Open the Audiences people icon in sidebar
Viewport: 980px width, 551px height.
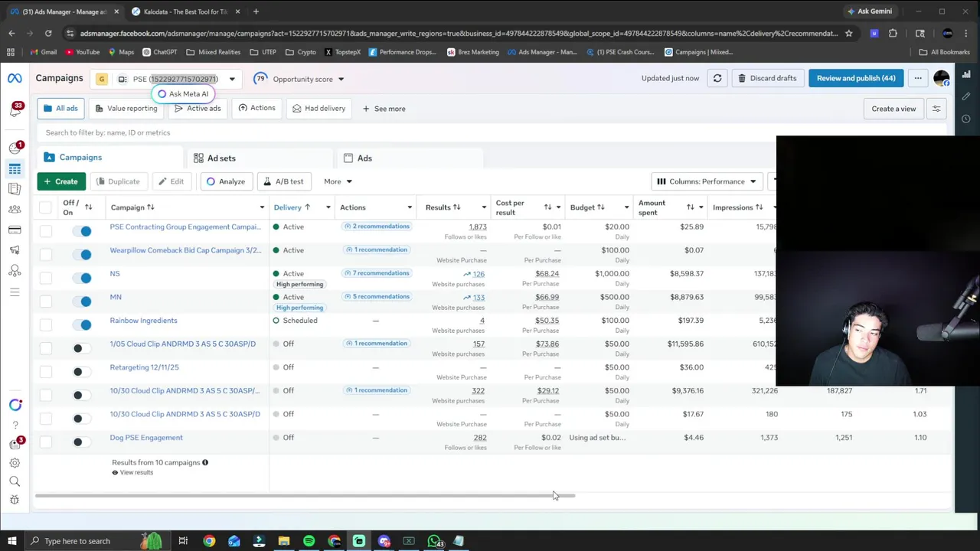15,209
